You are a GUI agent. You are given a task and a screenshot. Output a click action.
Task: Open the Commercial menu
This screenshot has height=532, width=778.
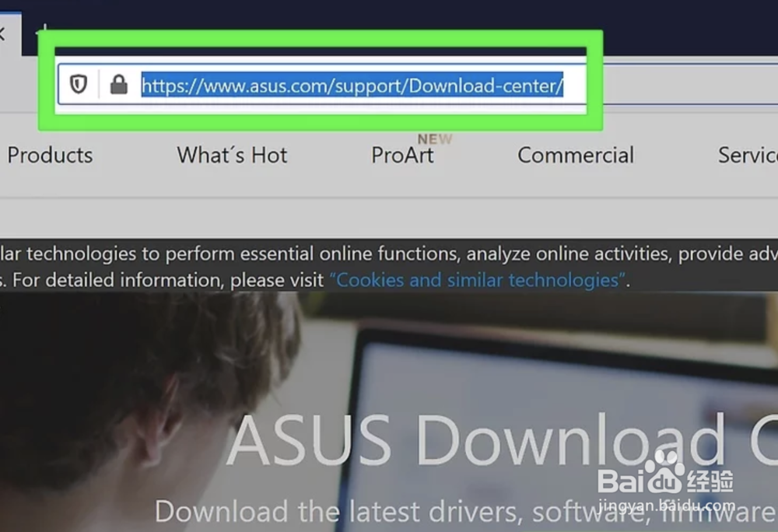pos(576,156)
